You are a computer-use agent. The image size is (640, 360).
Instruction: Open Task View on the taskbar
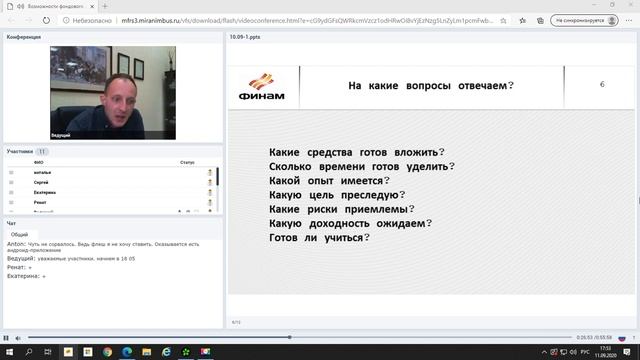click(x=48, y=352)
